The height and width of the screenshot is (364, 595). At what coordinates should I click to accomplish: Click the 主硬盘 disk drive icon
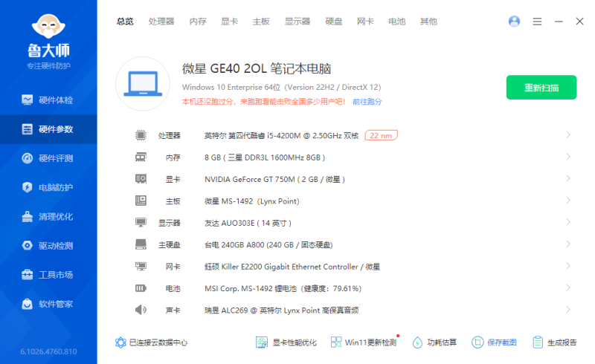pyautogui.click(x=141, y=244)
